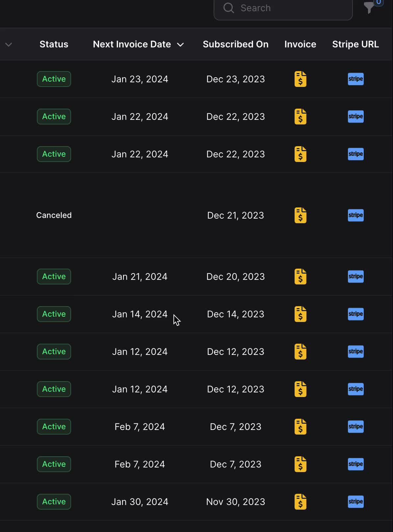The width and height of the screenshot is (393, 532).
Task: Open the filter funnel icon
Action: pos(369,7)
